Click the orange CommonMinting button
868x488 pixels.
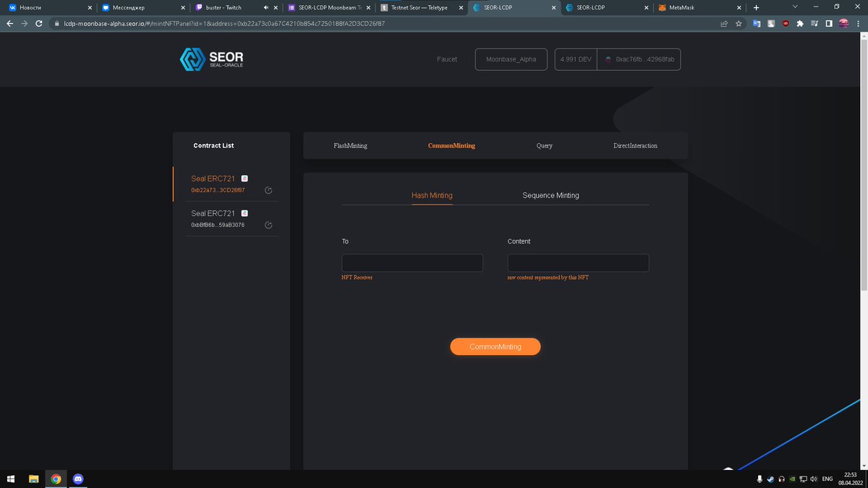[x=495, y=347]
